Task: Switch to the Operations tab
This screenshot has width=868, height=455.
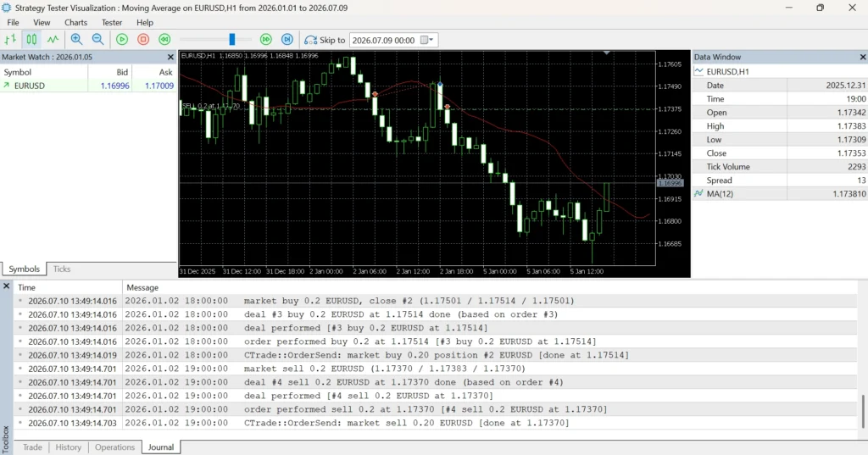Action: [x=114, y=447]
